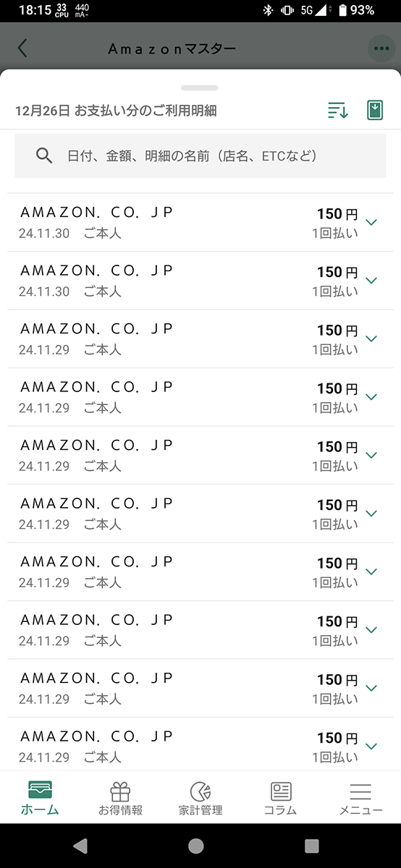Tap the sort order icon
This screenshot has height=868, width=401.
(x=337, y=111)
